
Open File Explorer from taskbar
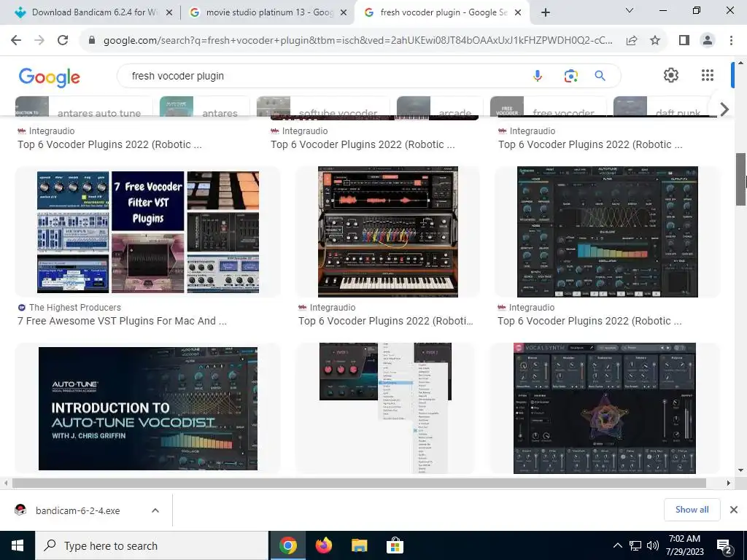359,545
